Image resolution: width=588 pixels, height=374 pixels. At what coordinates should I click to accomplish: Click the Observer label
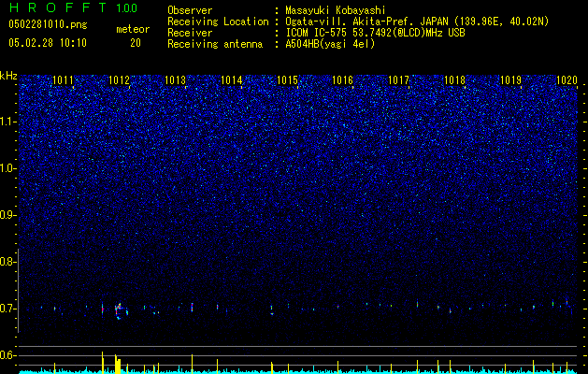[190, 10]
